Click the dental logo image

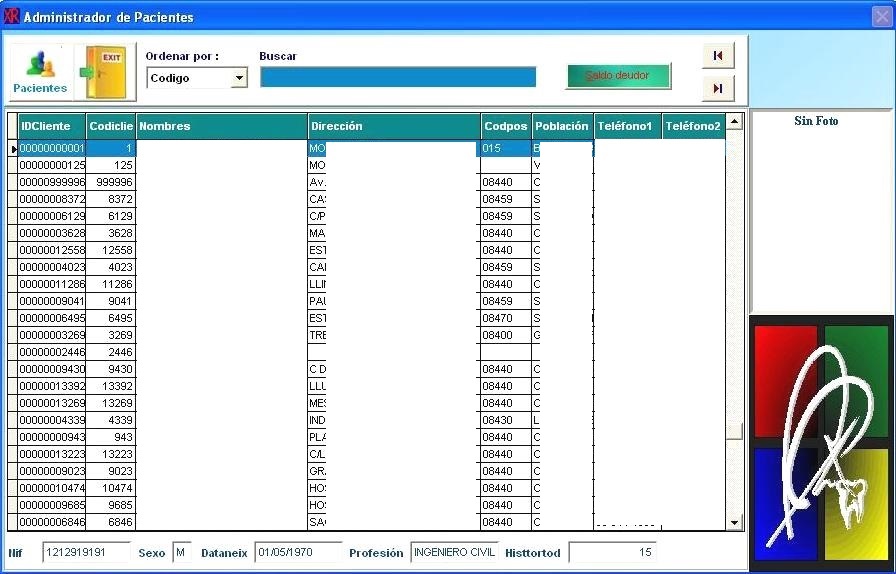[x=821, y=438]
